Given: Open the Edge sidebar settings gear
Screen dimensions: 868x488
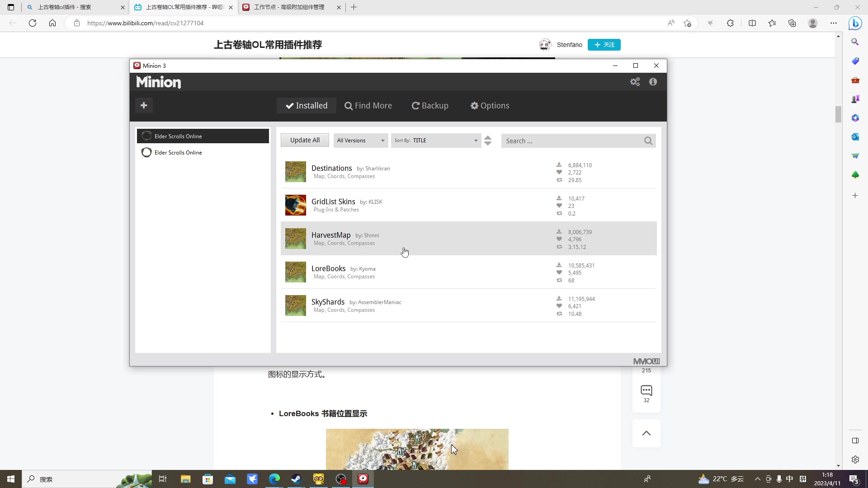Looking at the screenshot, I should 855,460.
